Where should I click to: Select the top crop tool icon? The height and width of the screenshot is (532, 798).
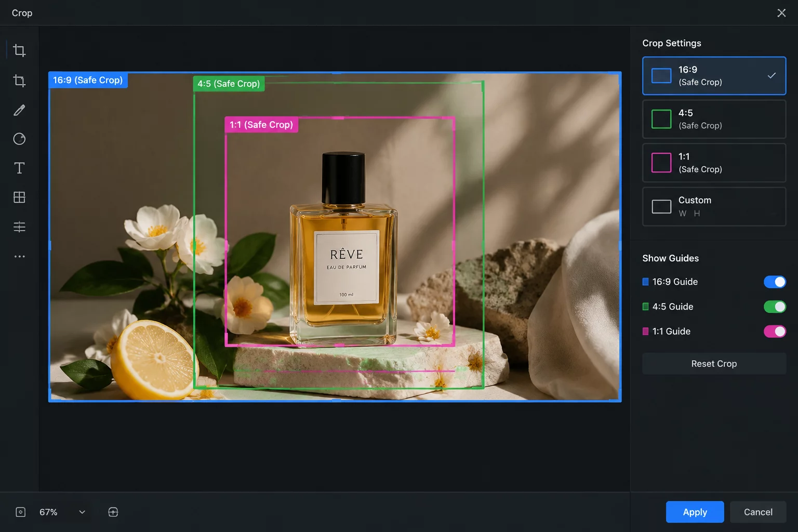(x=19, y=50)
